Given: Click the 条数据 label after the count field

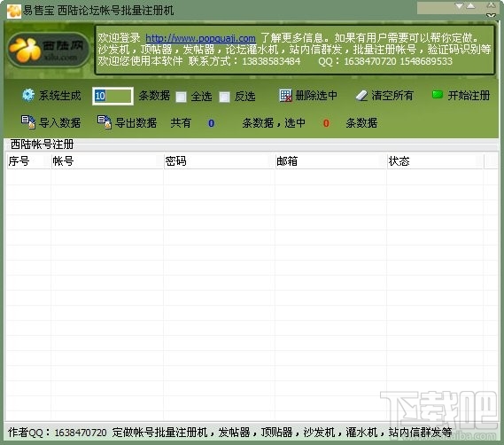Looking at the screenshot, I should pos(154,96).
